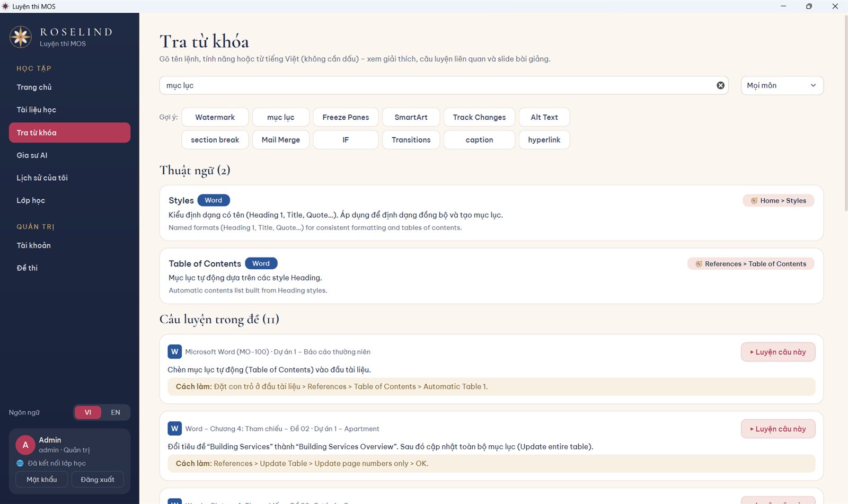Pick the hyperlink suggestion chip

[544, 140]
